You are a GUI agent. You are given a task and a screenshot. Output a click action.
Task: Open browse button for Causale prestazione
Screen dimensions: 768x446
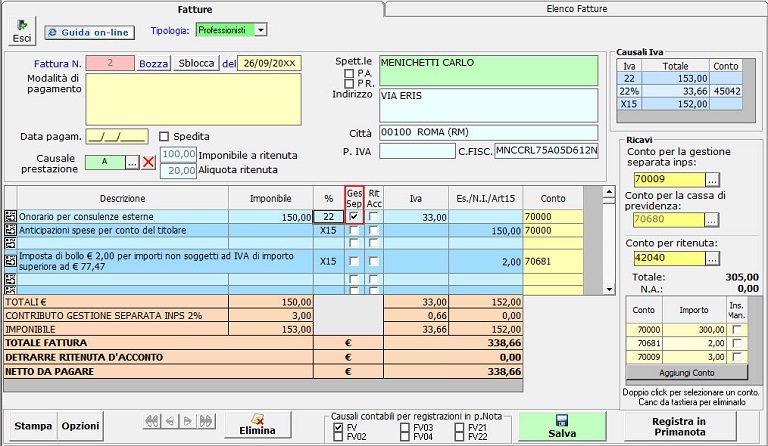[x=132, y=162]
